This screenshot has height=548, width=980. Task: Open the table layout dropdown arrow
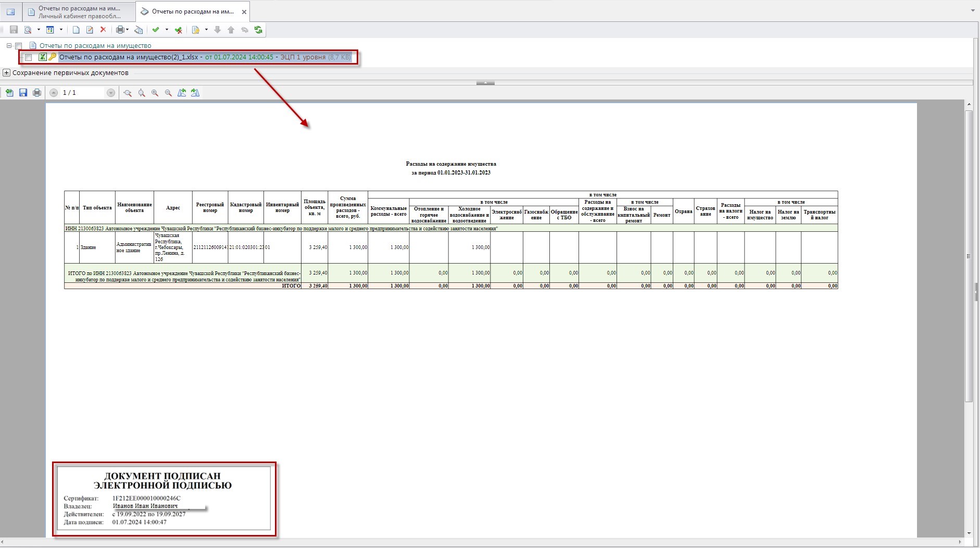[x=61, y=30]
